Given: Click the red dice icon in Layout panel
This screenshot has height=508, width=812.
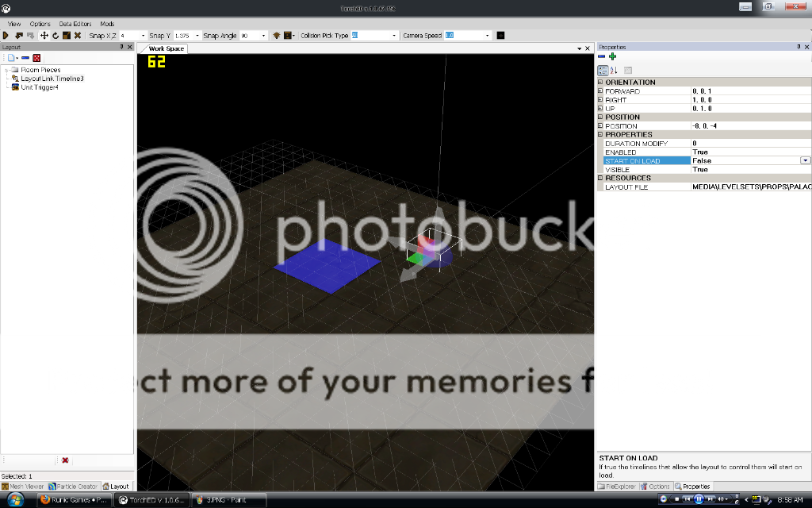Looking at the screenshot, I should 36,57.
